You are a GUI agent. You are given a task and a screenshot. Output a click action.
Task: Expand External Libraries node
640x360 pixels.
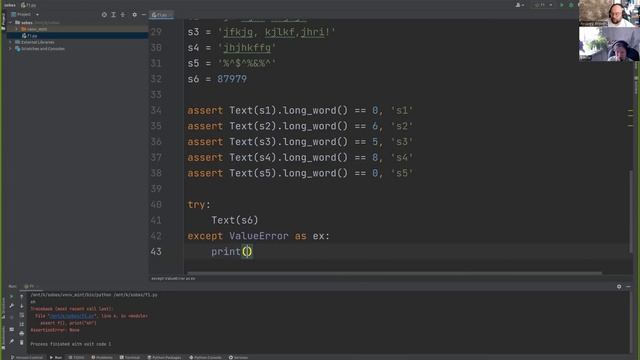tap(10, 42)
